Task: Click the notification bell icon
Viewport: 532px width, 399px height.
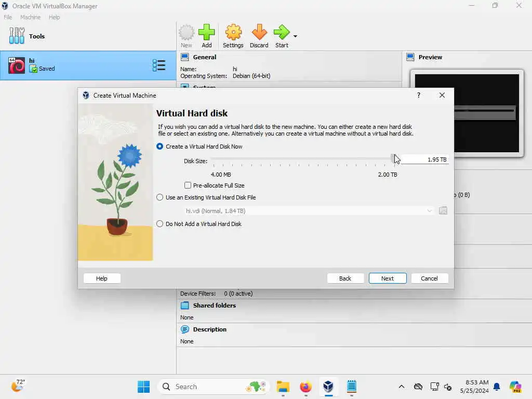Action: click(496, 387)
